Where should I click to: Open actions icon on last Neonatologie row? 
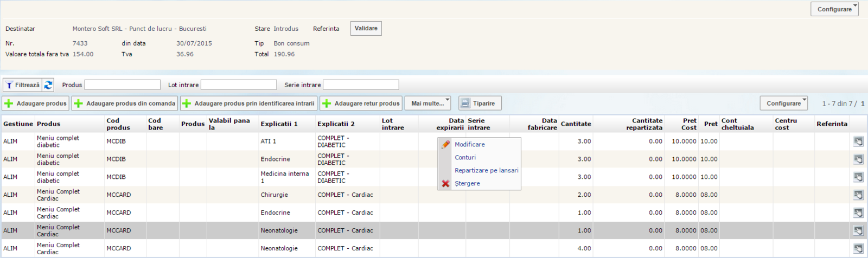click(x=858, y=249)
